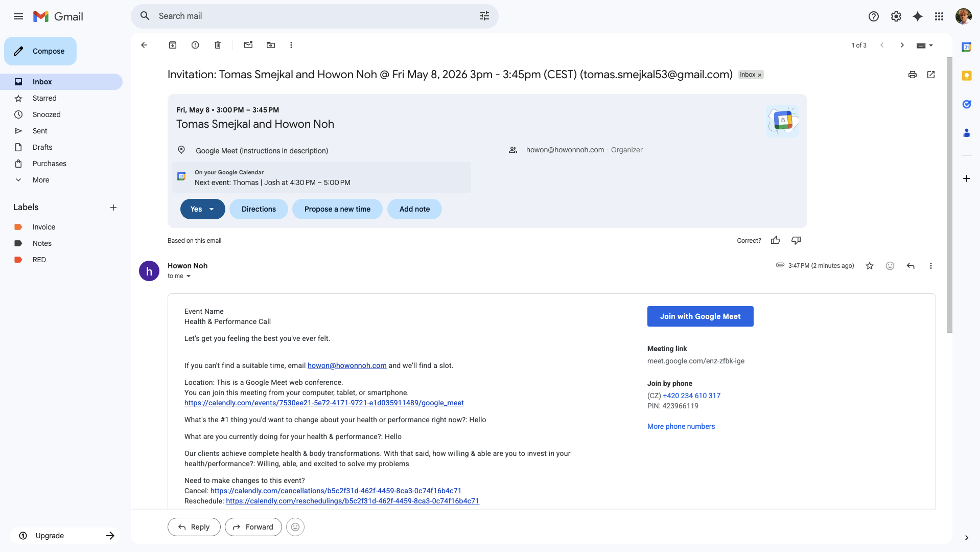Star the message from Howon Noh
The width and height of the screenshot is (980, 552).
tap(870, 266)
